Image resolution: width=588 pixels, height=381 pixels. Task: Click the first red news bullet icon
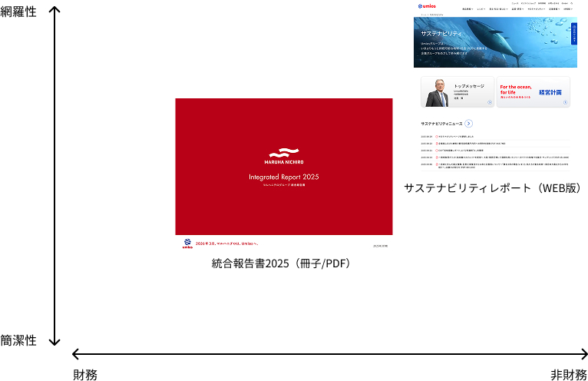(x=436, y=136)
